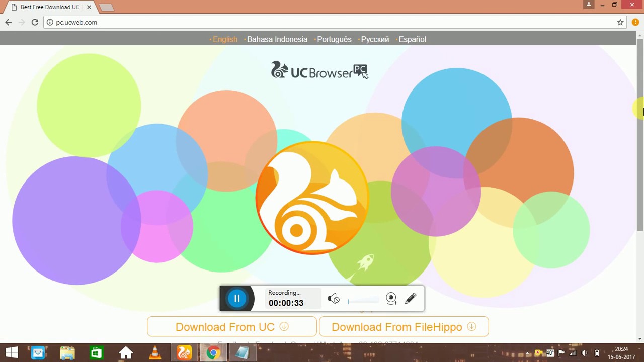Screen dimensions: 644x362
Task: Click the large UC squirrel icon
Action: coord(312,198)
